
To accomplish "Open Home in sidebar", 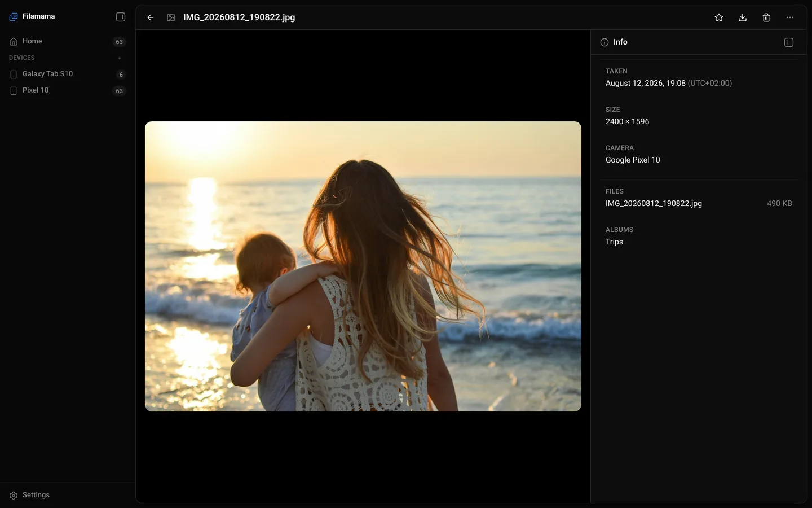I will [68, 41].
